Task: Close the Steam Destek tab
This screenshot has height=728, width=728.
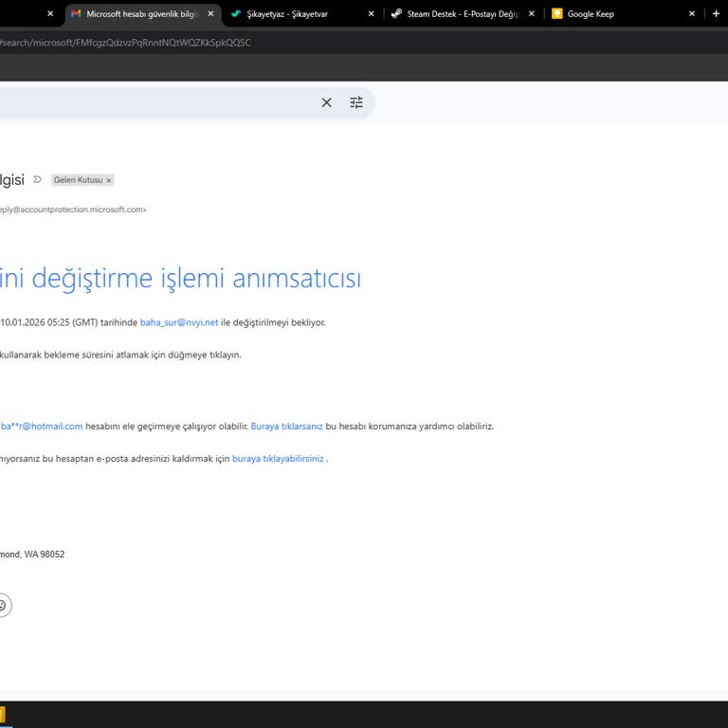Action: [532, 14]
